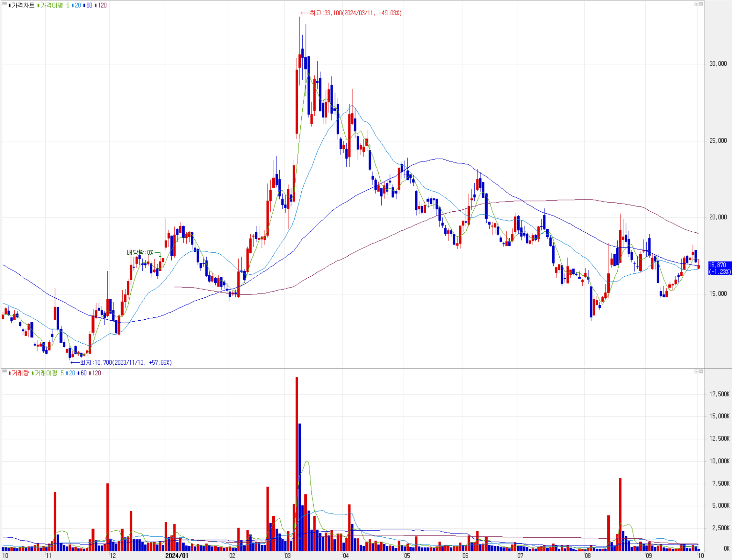Click the volume panel's close icon at top right

point(701,371)
